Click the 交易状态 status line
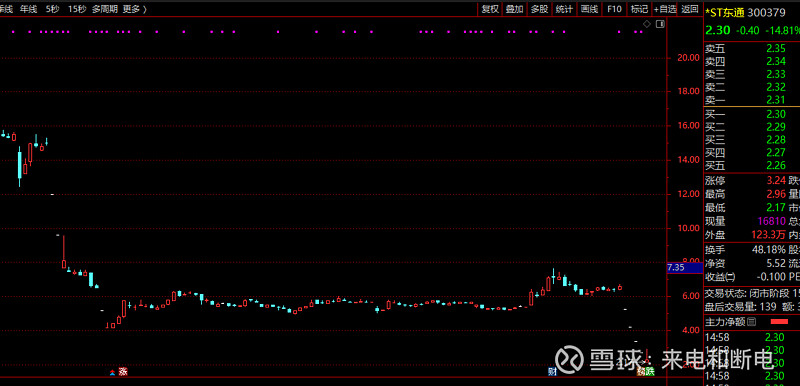Screen dimensions: 800x386 point(752,294)
